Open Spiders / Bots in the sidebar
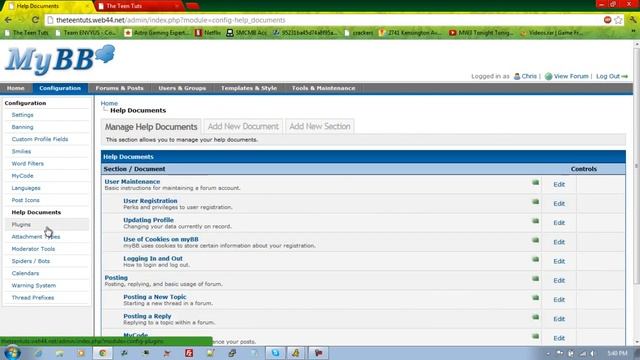 31,261
